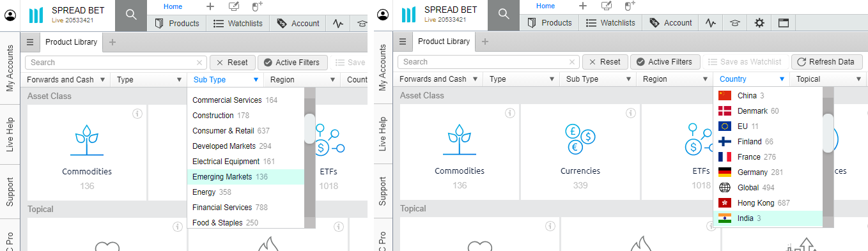Click the Refresh Data button
This screenshot has width=868, height=251.
[x=827, y=62]
